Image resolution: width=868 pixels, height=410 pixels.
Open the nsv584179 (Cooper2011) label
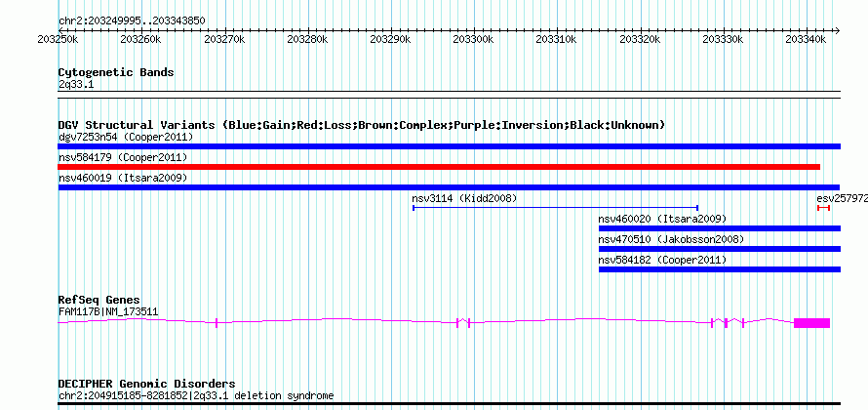123,157
